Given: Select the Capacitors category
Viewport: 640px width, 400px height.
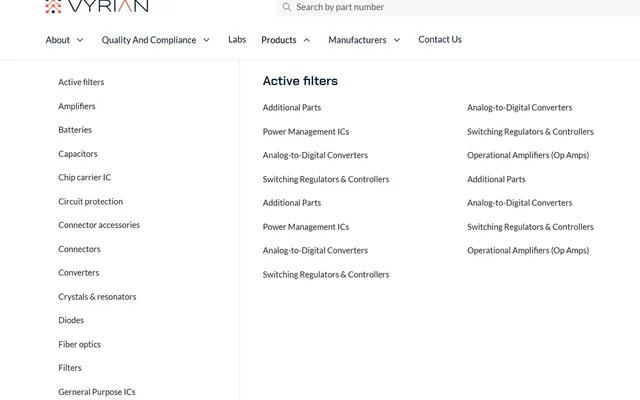Looking at the screenshot, I should 78,154.
